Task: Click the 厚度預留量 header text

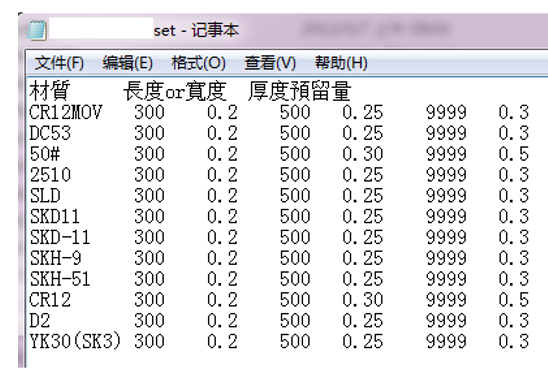Action: 300,91
